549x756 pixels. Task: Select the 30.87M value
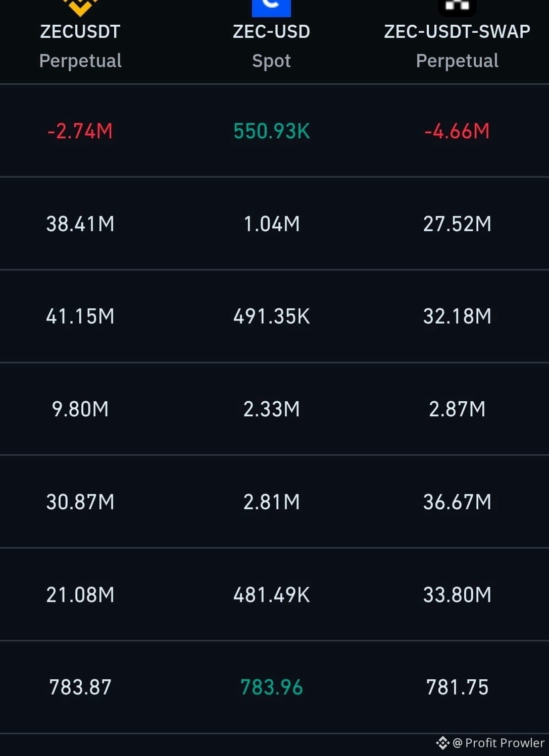click(x=80, y=502)
